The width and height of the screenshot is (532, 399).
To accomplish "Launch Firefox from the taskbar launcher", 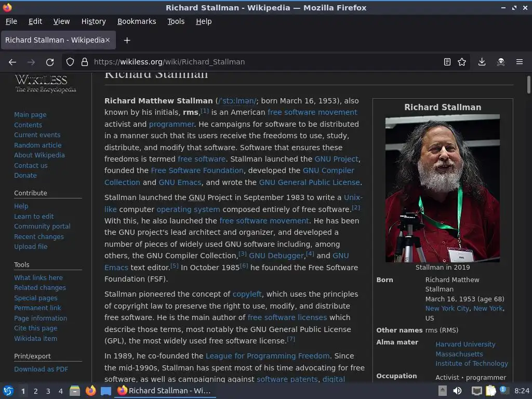I will point(90,391).
